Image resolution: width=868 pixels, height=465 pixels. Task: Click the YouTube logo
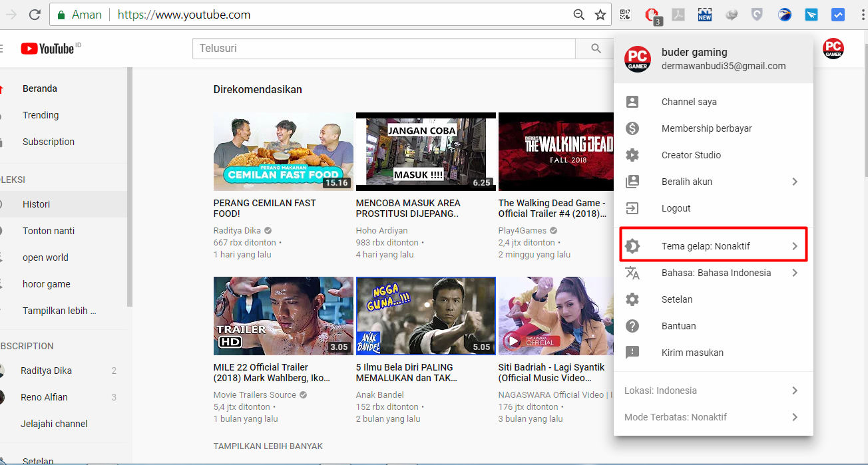pyautogui.click(x=51, y=49)
